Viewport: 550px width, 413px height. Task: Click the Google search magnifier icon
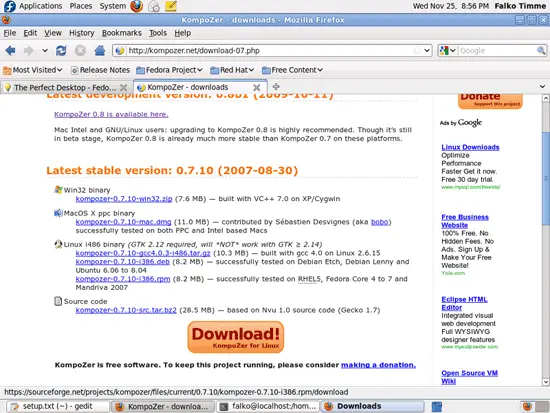(x=541, y=51)
